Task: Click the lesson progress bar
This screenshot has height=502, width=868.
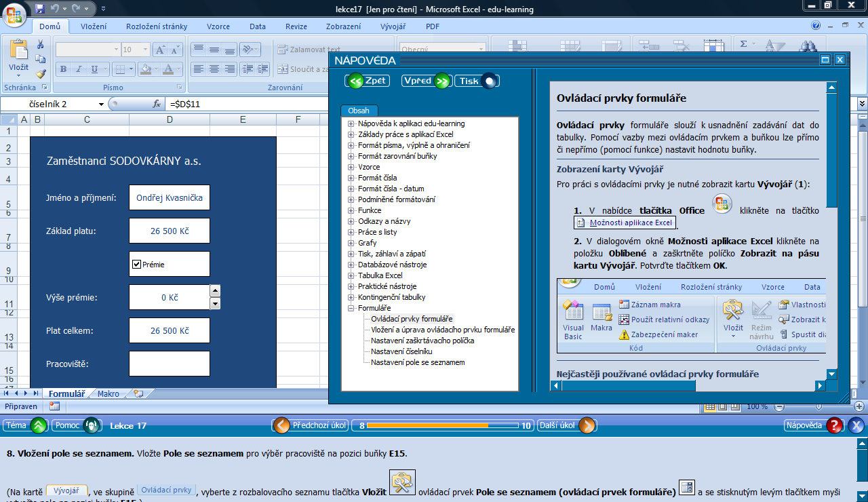Action: point(443,425)
